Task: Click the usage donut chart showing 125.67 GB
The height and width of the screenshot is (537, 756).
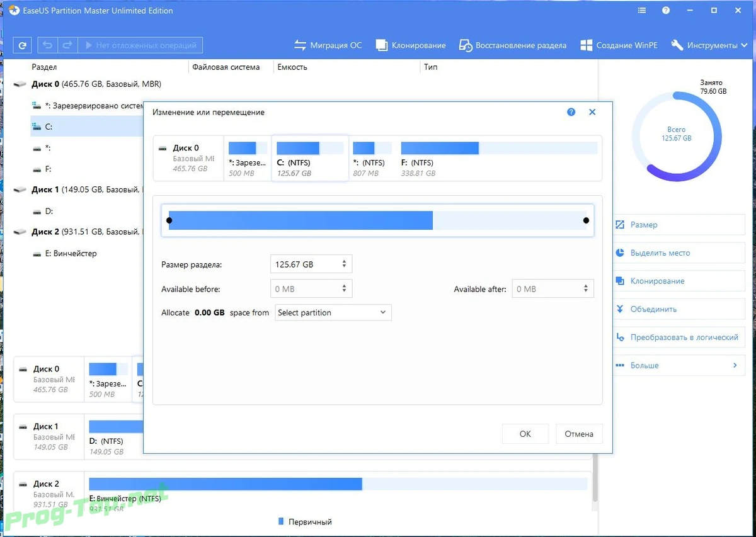Action: (x=677, y=136)
